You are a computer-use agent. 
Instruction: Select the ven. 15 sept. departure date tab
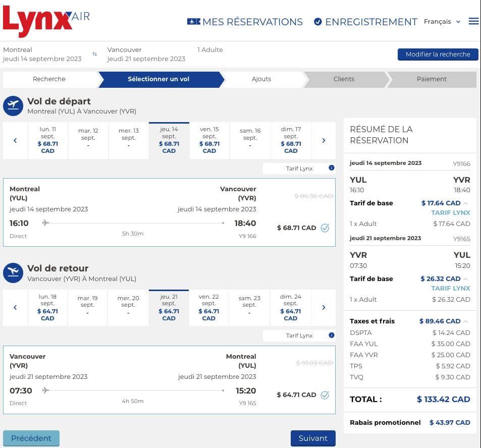click(209, 140)
